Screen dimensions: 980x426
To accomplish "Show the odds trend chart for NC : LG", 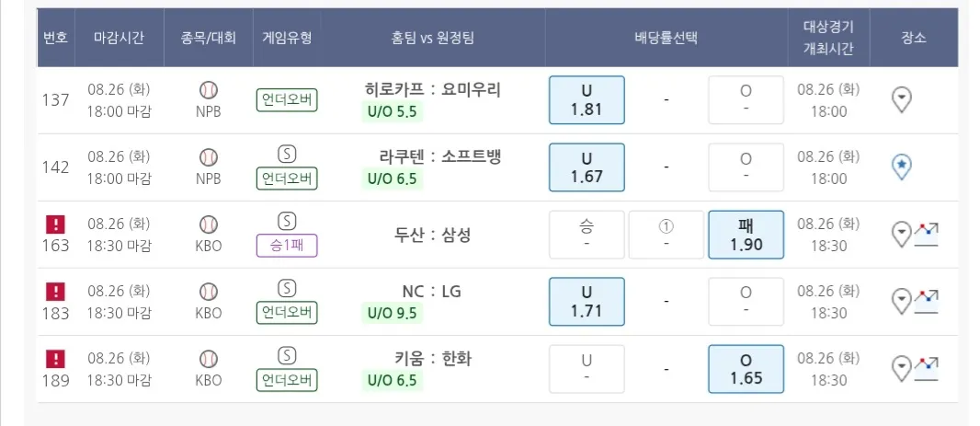I will (x=927, y=301).
